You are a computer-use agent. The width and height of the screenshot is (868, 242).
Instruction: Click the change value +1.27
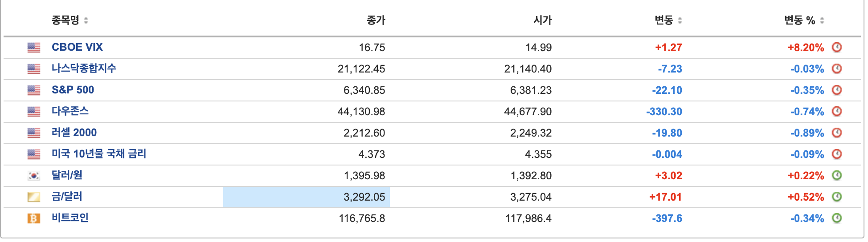pos(668,48)
